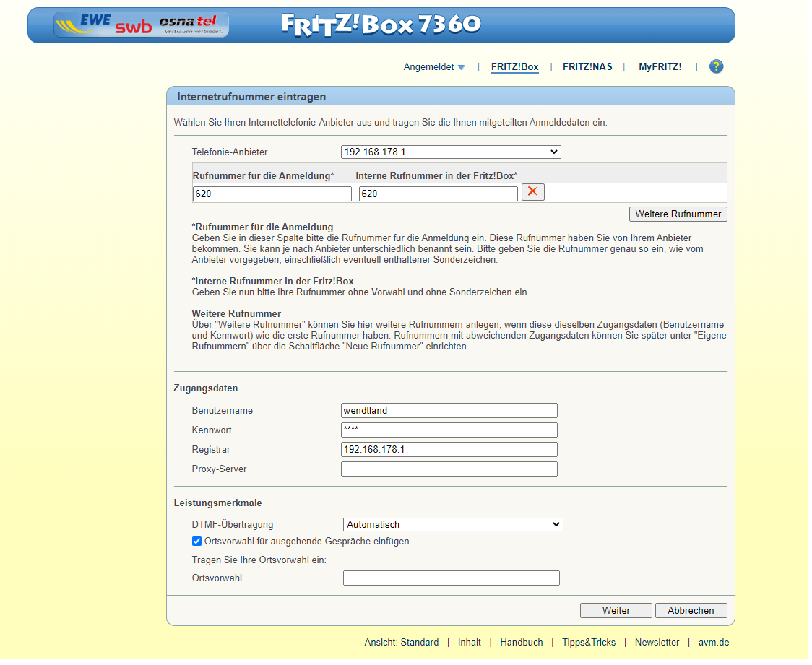The image size is (812, 665).
Task: Click the EWE swb osnatel logo
Action: point(142,25)
